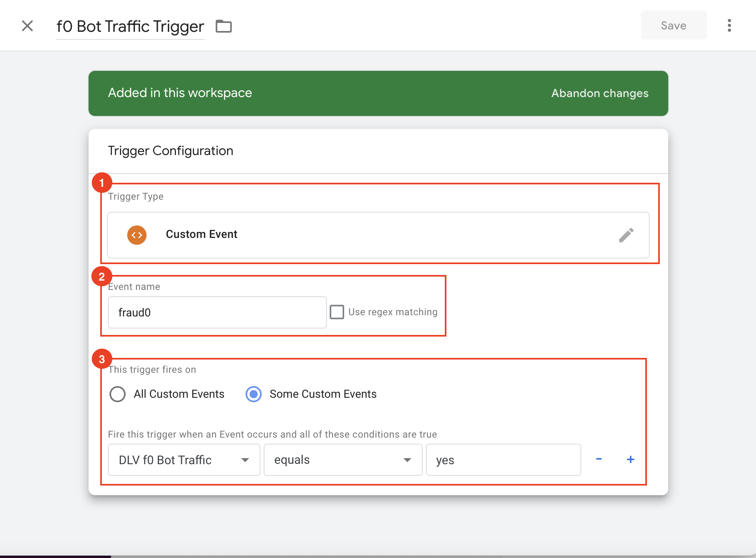Expand the equals operator dropdown
This screenshot has height=558, width=756.
pyautogui.click(x=343, y=460)
